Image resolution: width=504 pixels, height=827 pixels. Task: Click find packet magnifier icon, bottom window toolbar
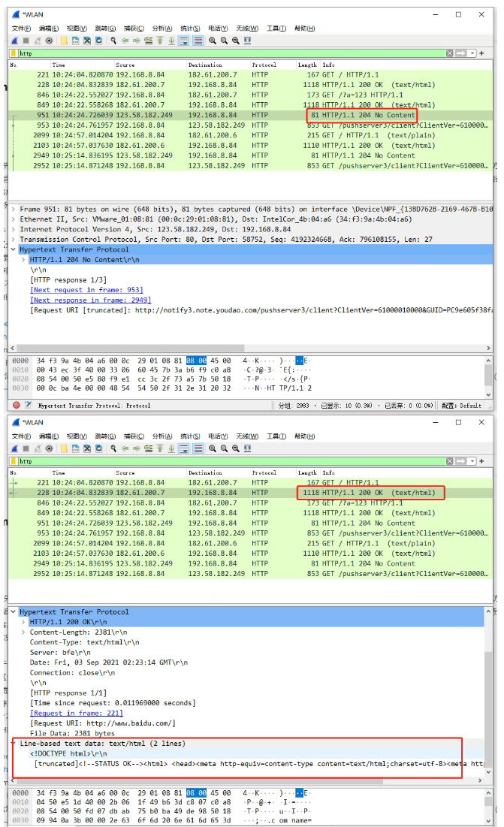(113, 448)
